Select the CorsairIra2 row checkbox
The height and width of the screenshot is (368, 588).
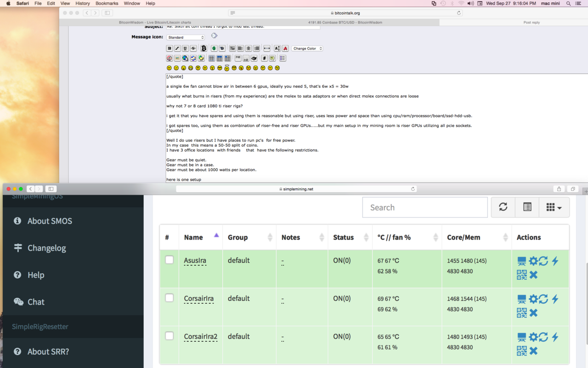coord(170,336)
